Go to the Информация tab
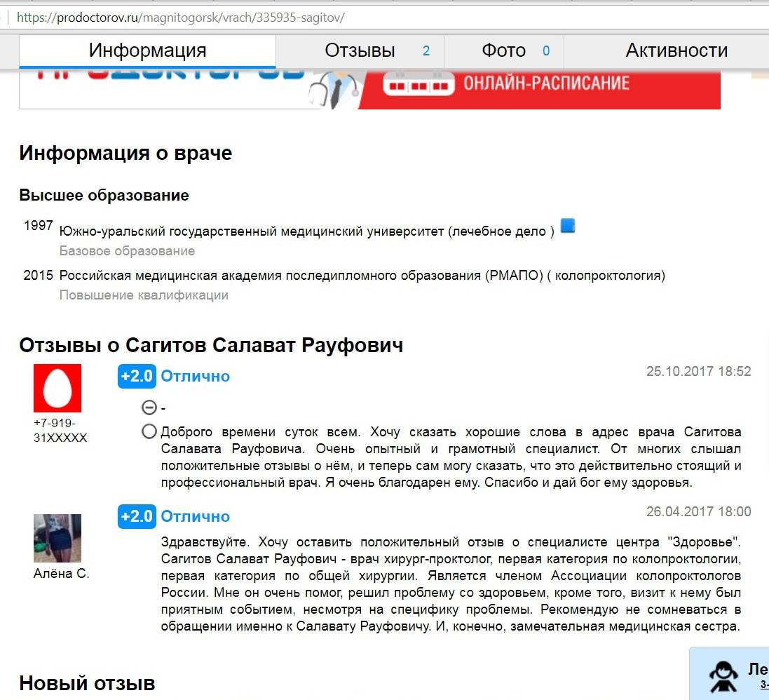 [148, 51]
